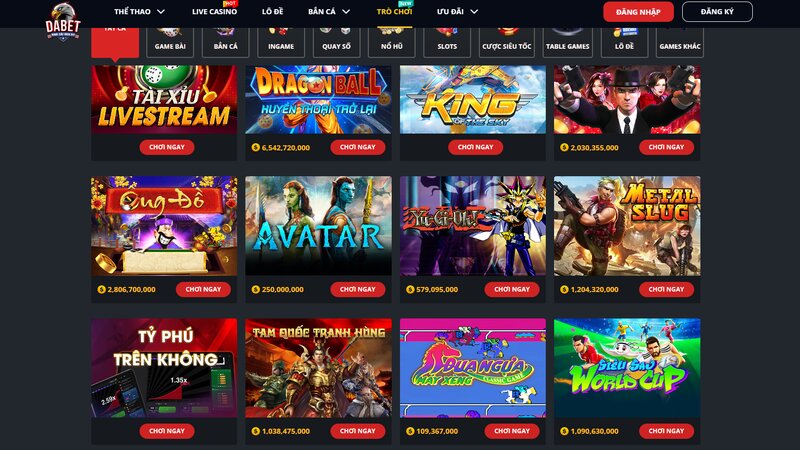Go to the Lô Đề menu item
Image resolution: width=800 pixels, height=450 pixels.
coord(272,11)
